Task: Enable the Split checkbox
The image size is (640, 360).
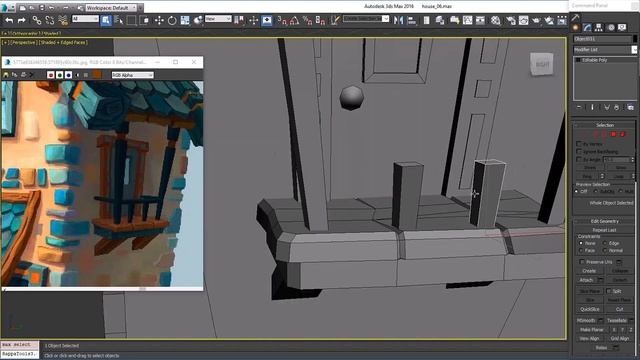Action: pos(609,291)
